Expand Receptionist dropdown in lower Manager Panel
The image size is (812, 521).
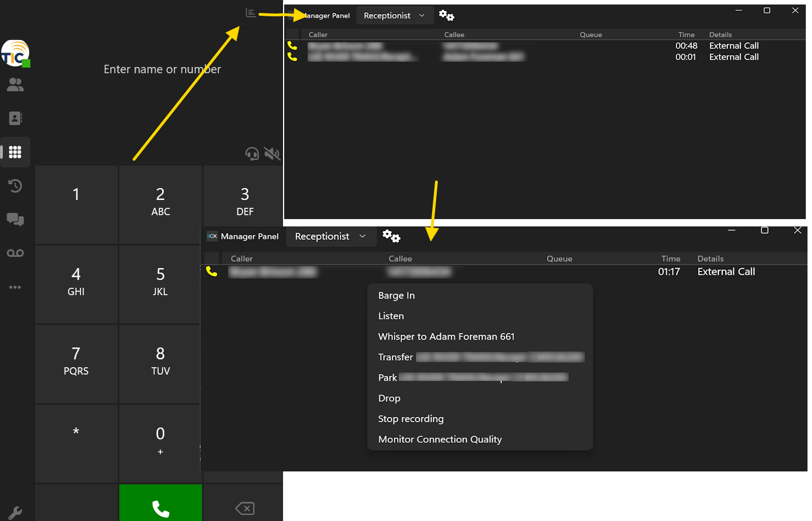(330, 237)
